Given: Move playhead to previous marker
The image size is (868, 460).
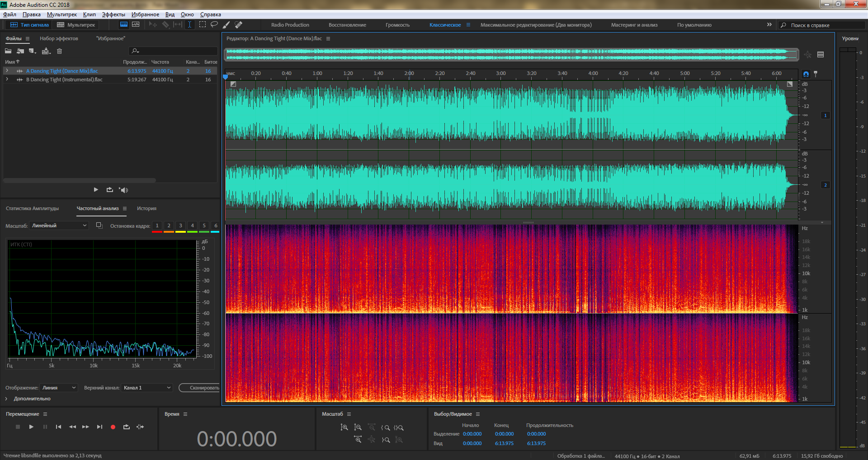Looking at the screenshot, I should (x=58, y=427).
